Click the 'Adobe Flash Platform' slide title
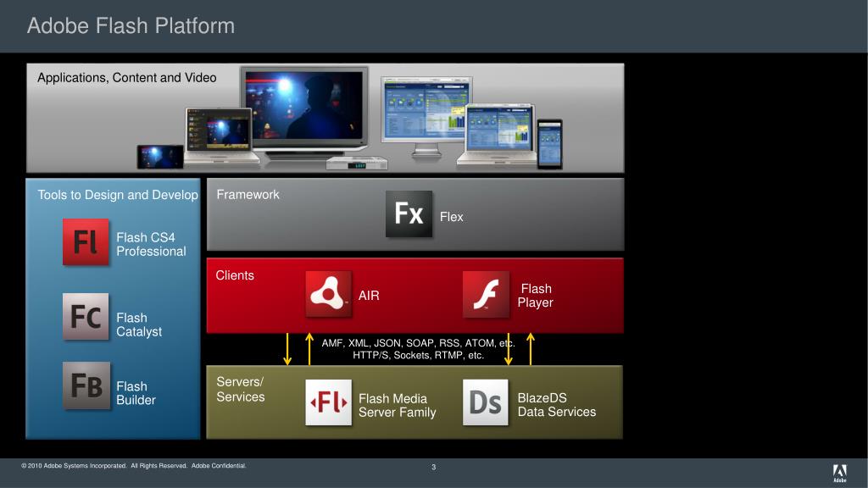The width and height of the screenshot is (868, 488). click(x=131, y=26)
